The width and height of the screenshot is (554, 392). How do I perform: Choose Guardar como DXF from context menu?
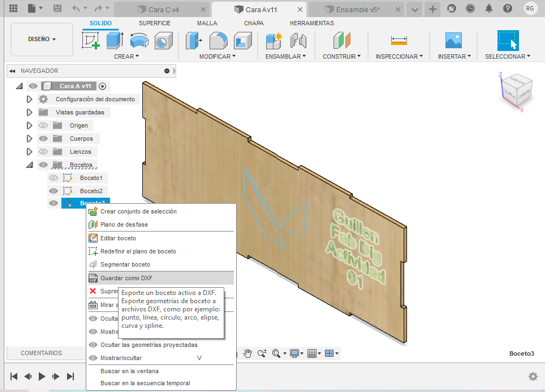tap(161, 278)
